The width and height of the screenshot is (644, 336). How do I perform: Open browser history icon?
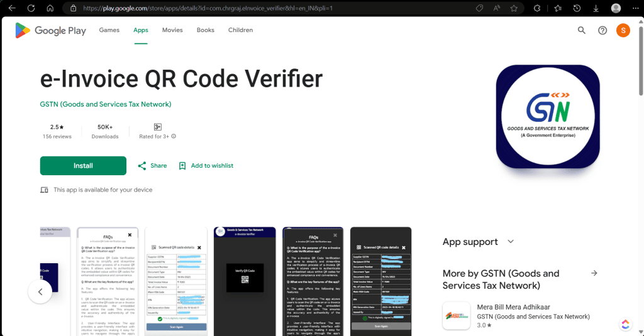point(577,8)
